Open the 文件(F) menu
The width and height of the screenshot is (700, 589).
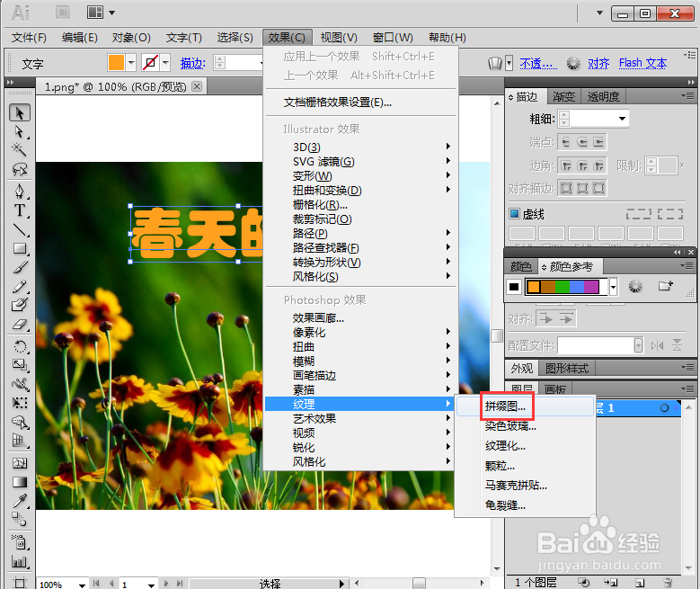[x=29, y=38]
